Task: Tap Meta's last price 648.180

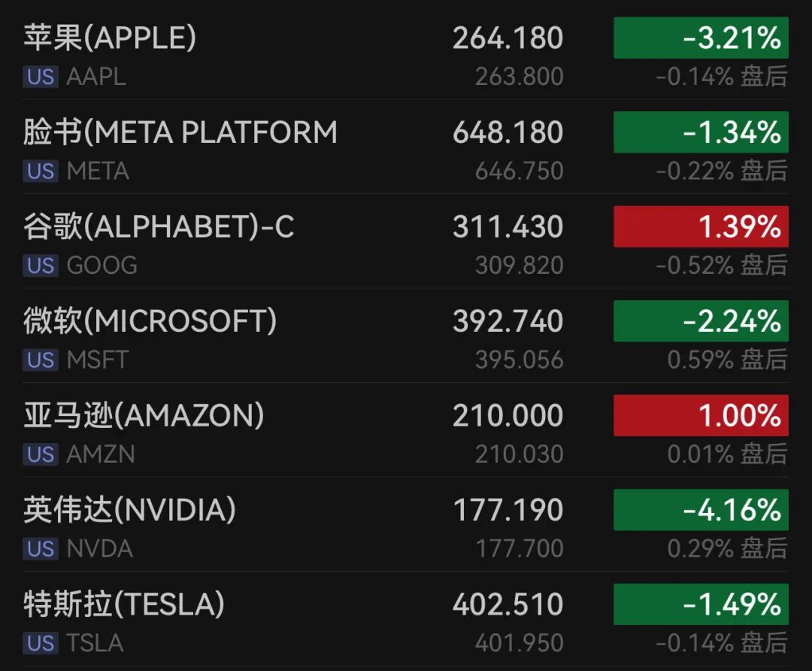Action: (507, 132)
